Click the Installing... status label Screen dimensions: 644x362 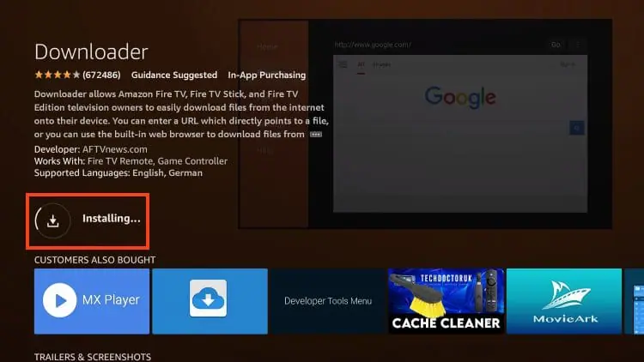pos(111,219)
